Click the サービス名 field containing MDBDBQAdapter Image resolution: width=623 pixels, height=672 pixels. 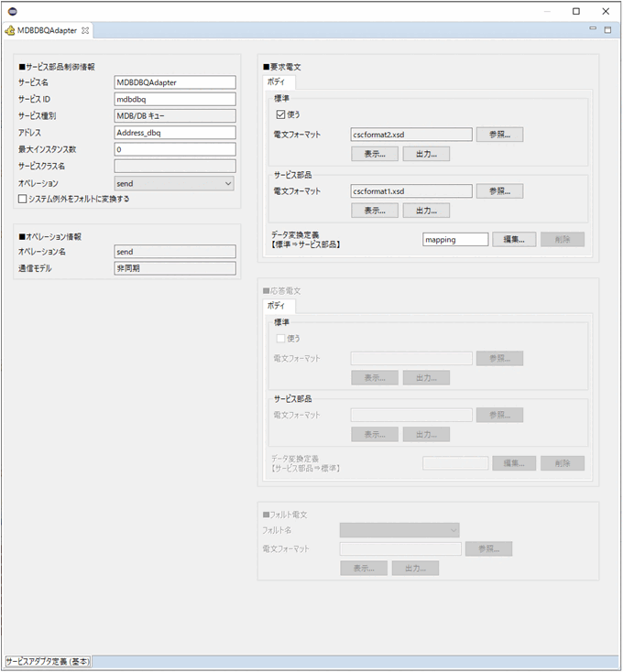[x=174, y=82]
